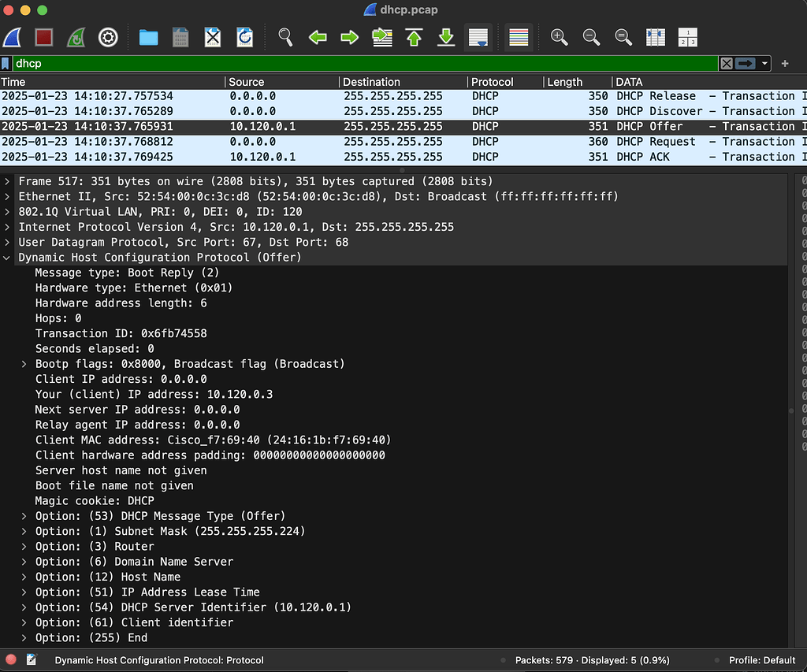Screen dimensions: 807x672
Task: Toggle auto-scroll during live capture
Action: coord(478,37)
